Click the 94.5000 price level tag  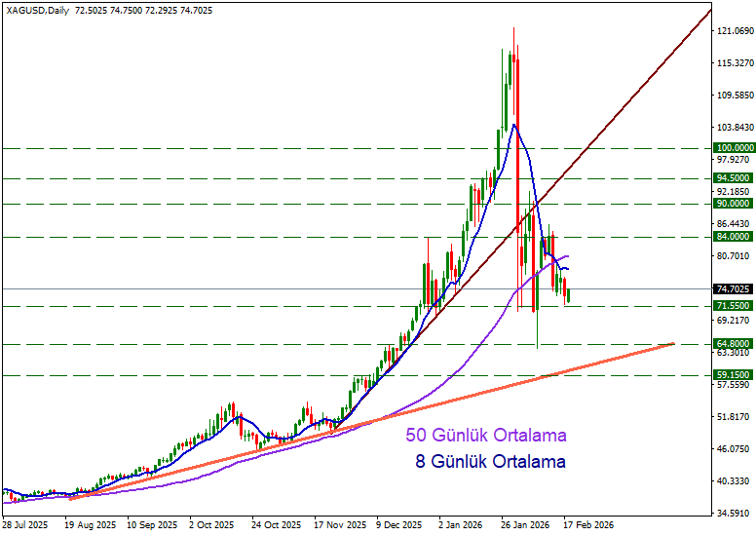pos(733,179)
